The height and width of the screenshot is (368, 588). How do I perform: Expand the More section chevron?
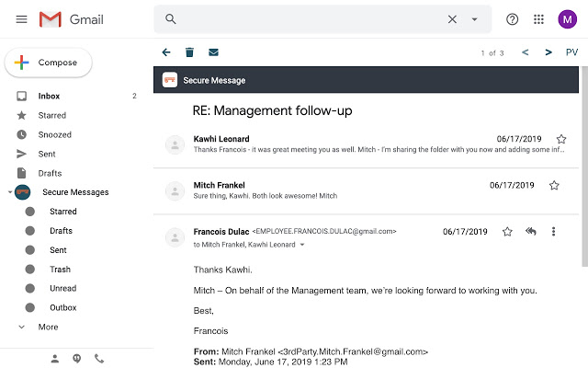pyautogui.click(x=22, y=328)
